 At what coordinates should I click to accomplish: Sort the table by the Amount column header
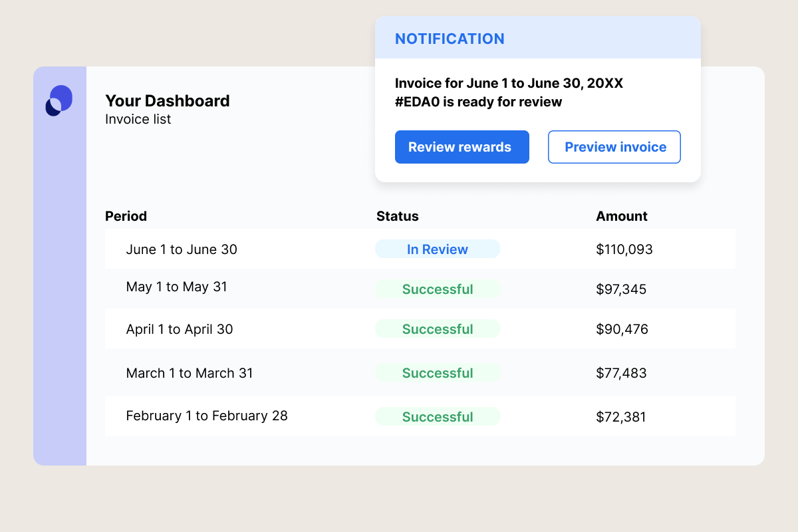pos(622,216)
